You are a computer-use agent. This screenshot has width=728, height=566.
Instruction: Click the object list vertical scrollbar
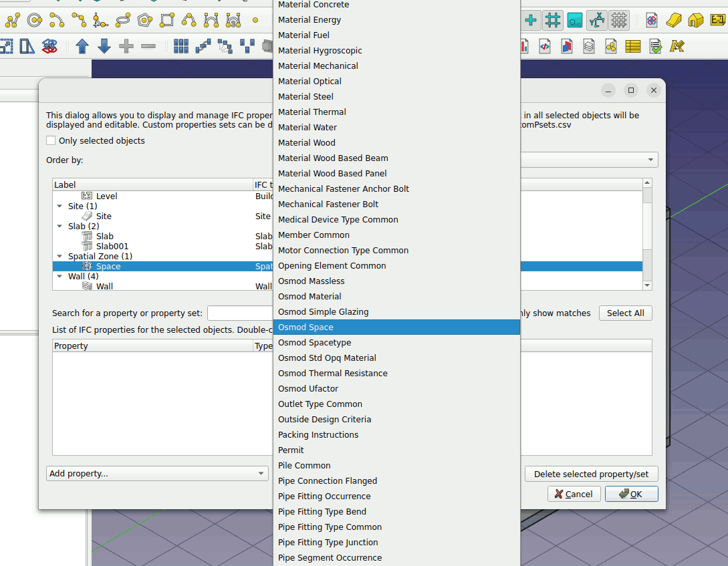[x=646, y=234]
